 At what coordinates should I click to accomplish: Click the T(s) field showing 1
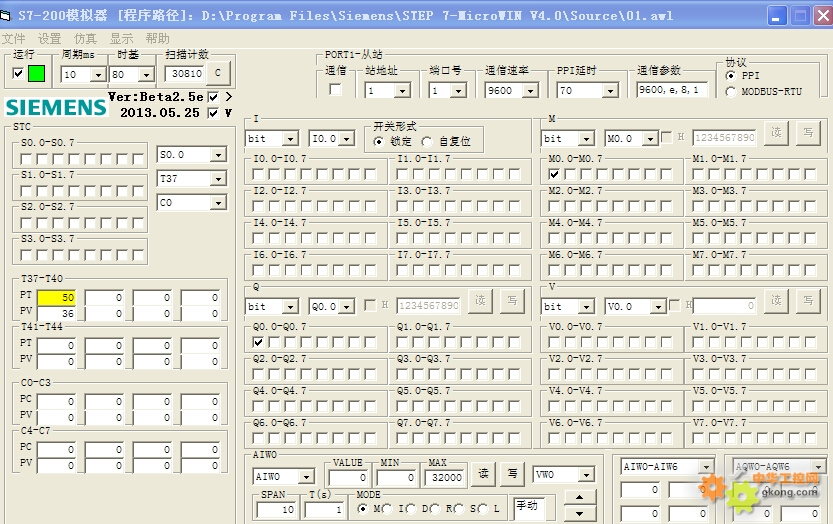pyautogui.click(x=323, y=510)
